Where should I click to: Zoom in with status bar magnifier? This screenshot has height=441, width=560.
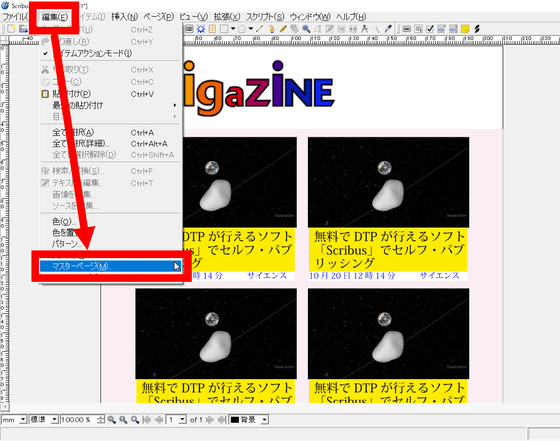pos(135,420)
